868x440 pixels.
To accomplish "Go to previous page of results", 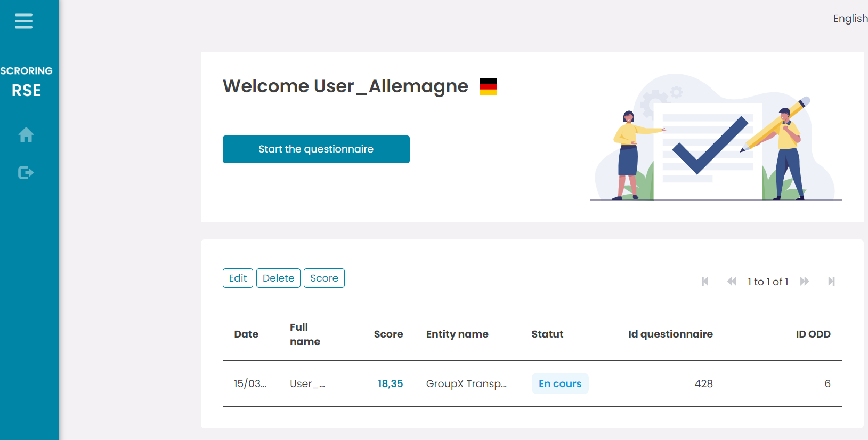I will click(x=732, y=282).
